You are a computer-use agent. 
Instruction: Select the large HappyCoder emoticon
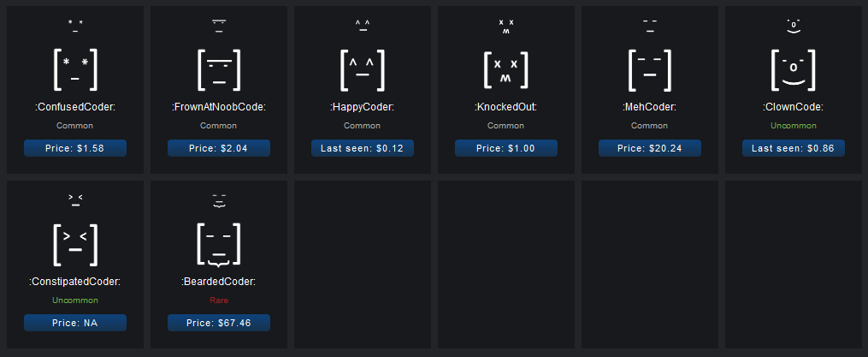[363, 69]
